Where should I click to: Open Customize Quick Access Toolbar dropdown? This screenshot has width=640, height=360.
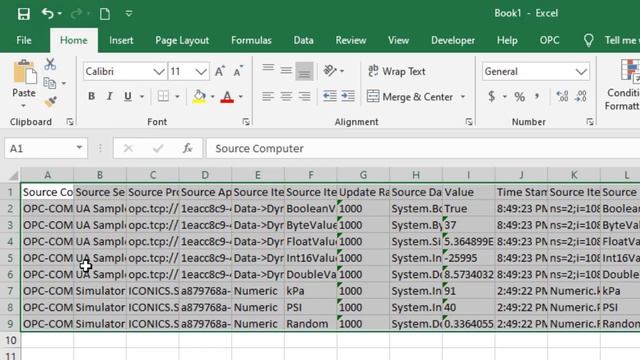tap(129, 14)
